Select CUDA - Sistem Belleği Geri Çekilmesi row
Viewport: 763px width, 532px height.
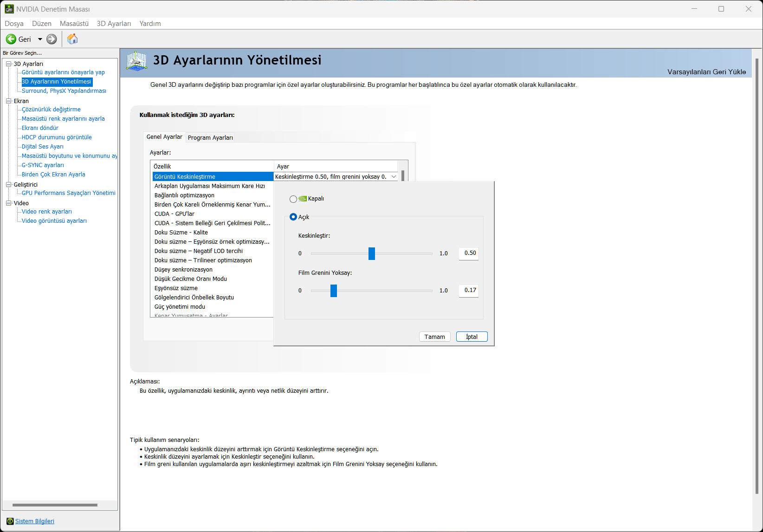213,223
